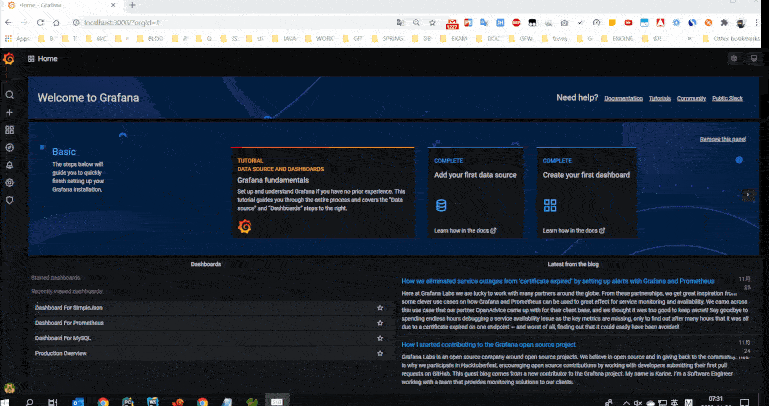Click the browser back arrow
This screenshot has height=406, width=769.
coord(8,23)
